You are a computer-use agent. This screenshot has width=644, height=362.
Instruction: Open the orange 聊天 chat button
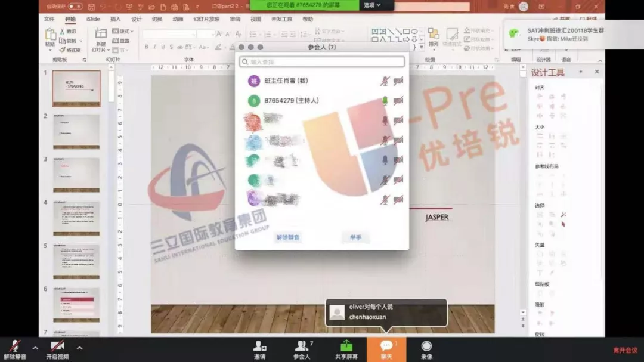click(386, 349)
